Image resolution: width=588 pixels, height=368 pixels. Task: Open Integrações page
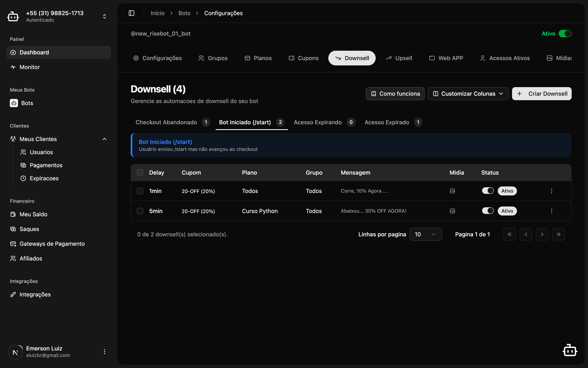click(59, 294)
